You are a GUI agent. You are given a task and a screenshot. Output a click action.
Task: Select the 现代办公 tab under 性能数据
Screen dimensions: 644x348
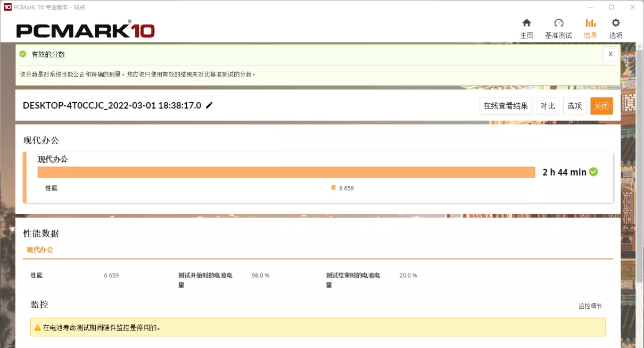(x=40, y=250)
